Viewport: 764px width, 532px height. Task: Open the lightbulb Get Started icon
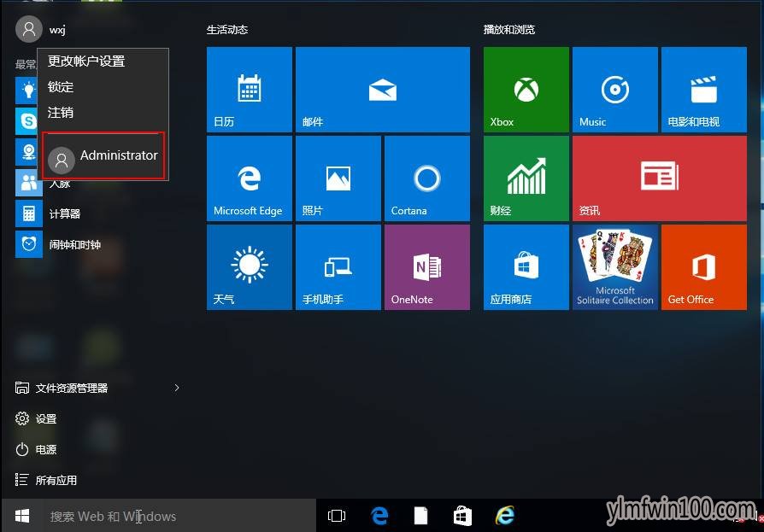(x=26, y=90)
